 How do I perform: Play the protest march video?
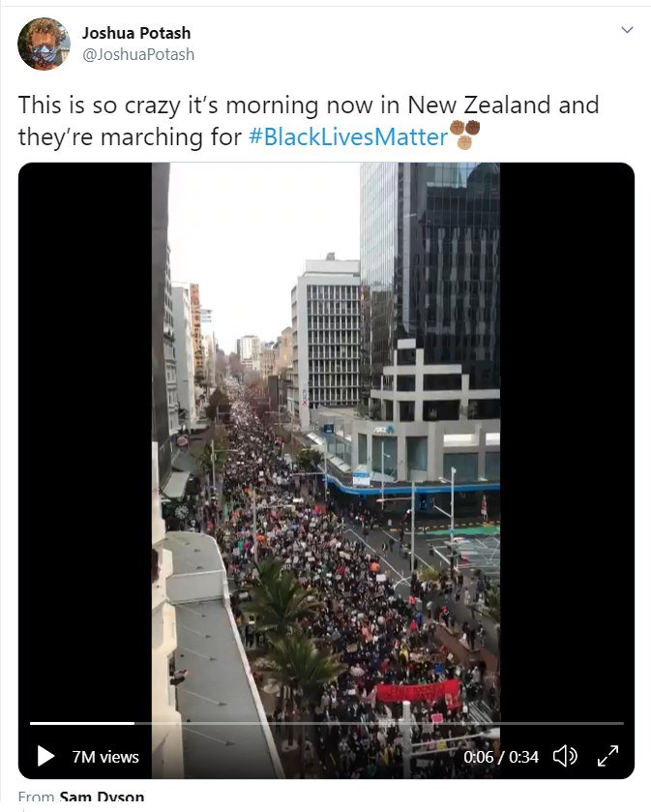[x=46, y=756]
